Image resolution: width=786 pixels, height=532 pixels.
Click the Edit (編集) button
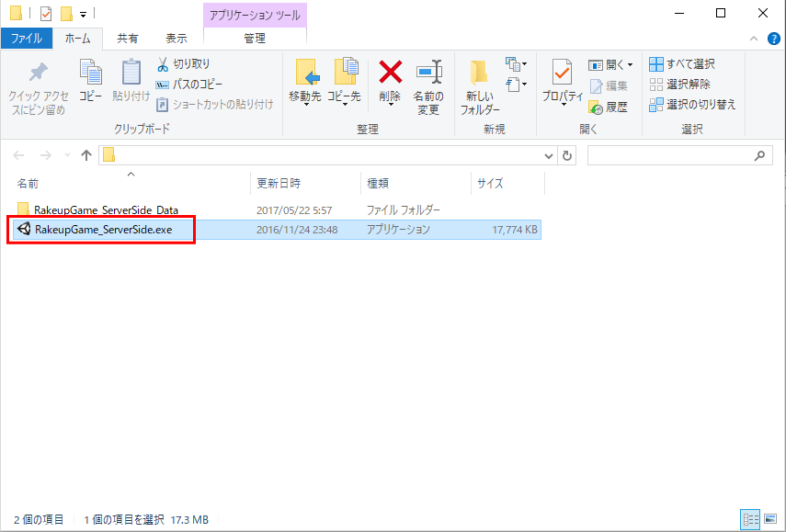(609, 85)
